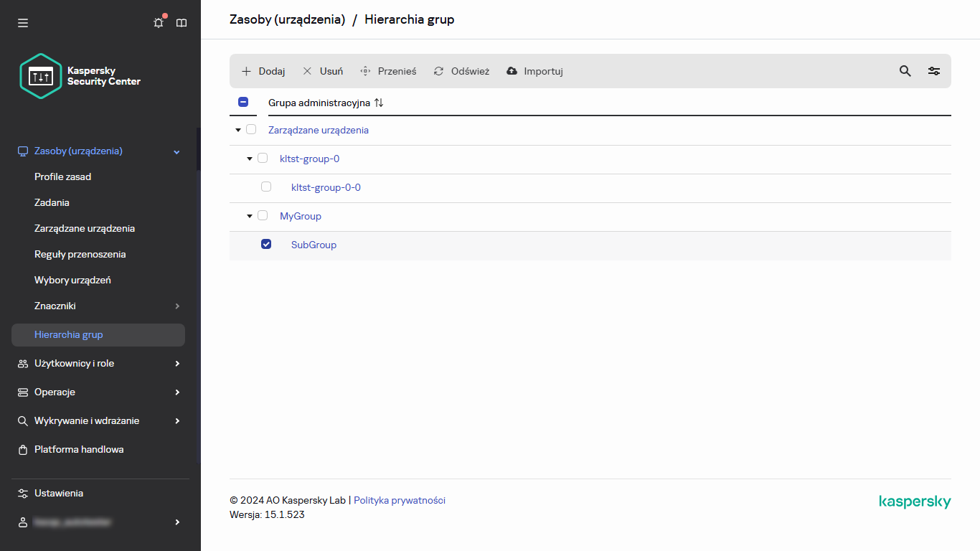Open the Zadania menu item

click(x=51, y=202)
